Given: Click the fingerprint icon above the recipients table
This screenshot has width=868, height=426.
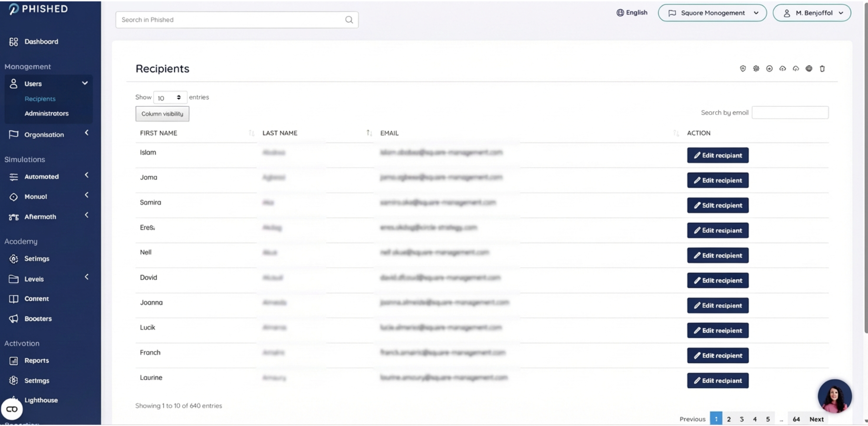Looking at the screenshot, I should coord(809,69).
